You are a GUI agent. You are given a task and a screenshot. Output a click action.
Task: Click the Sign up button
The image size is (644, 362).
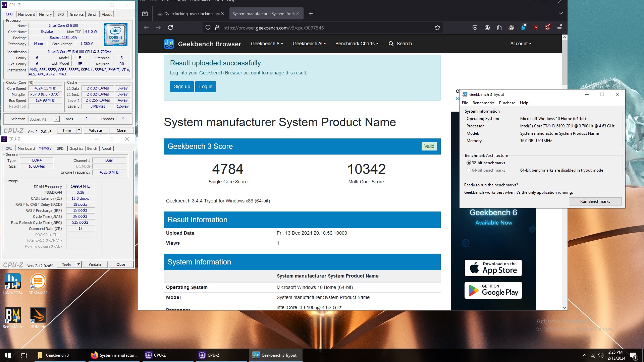(x=182, y=86)
